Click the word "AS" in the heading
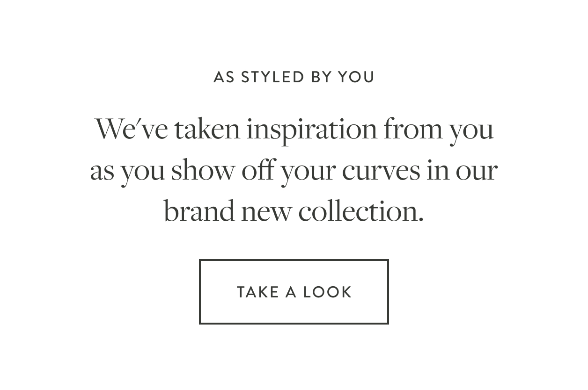This screenshot has height=390, width=588. point(224,77)
